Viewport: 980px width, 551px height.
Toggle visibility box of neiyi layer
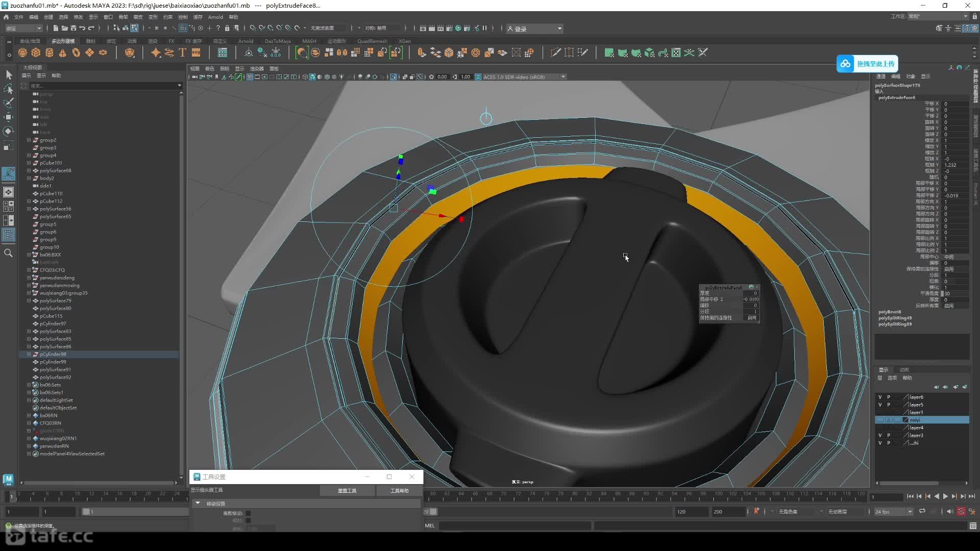pyautogui.click(x=880, y=420)
